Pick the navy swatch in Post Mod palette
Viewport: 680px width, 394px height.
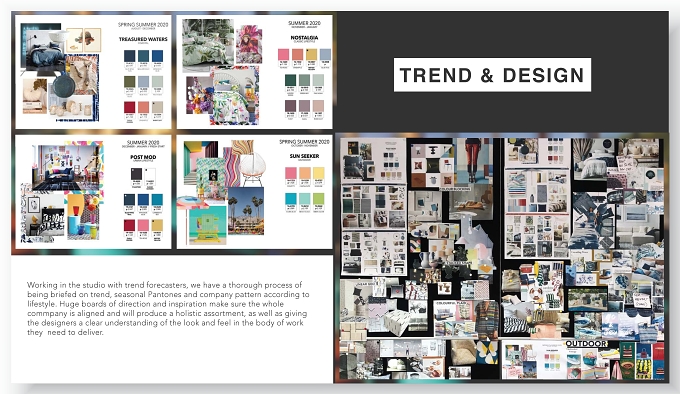[x=130, y=199]
